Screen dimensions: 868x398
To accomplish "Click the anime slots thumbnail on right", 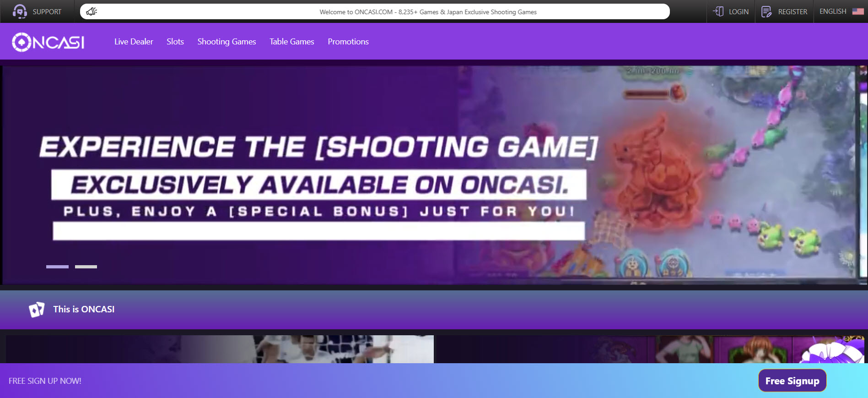I will [x=650, y=349].
